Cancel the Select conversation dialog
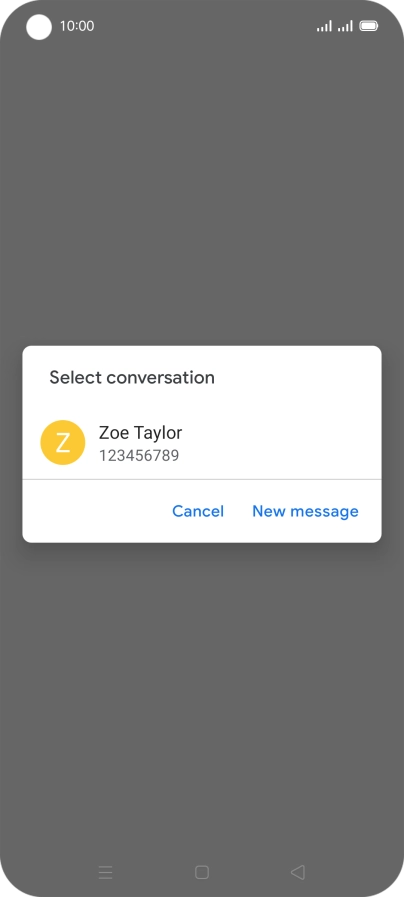The height and width of the screenshot is (897, 404). [198, 511]
